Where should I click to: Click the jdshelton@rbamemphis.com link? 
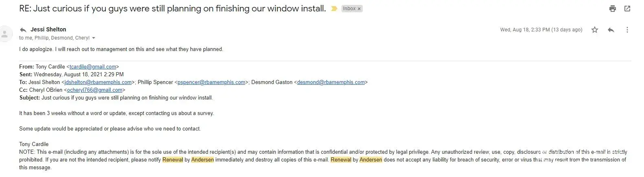(x=98, y=82)
